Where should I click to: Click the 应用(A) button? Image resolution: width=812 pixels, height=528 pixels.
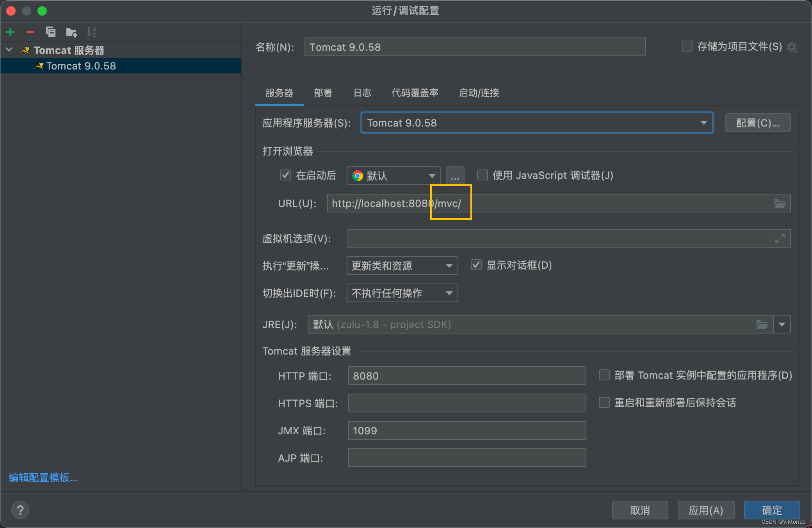(x=705, y=510)
